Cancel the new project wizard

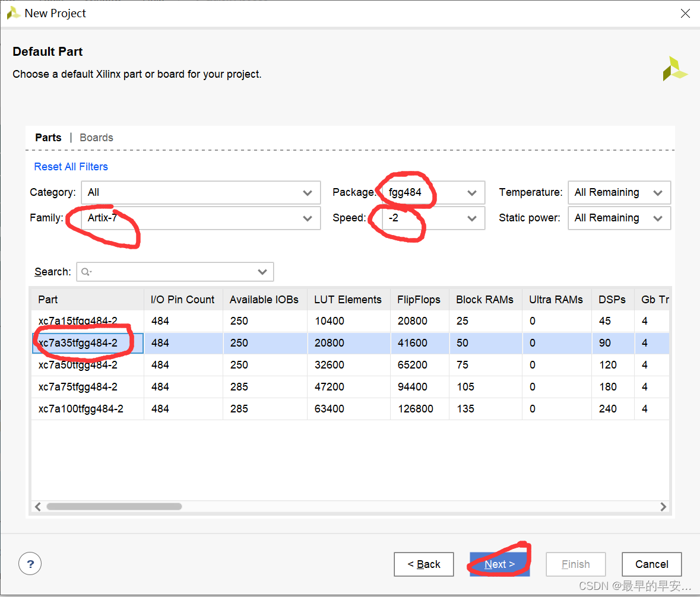coord(651,564)
